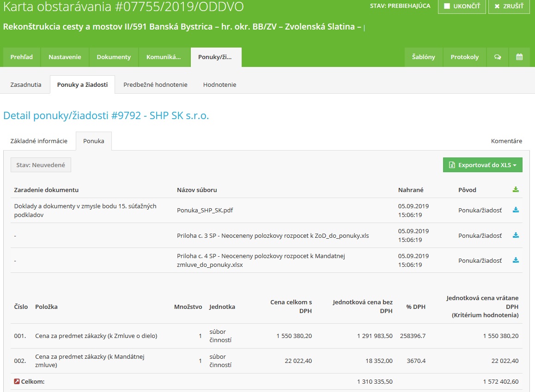This screenshot has height=392, width=535.
Task: Select the Predbežné hodnotenie sub-tab
Action: tap(155, 85)
